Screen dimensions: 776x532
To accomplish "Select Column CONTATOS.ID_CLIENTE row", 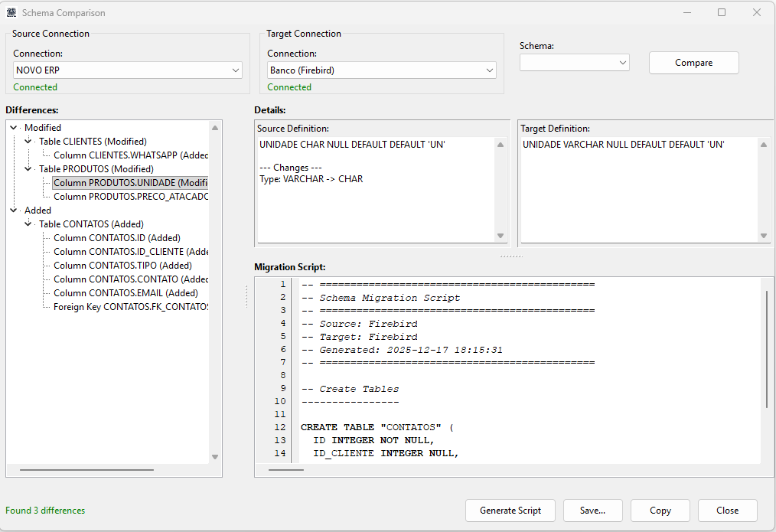I will (x=131, y=252).
